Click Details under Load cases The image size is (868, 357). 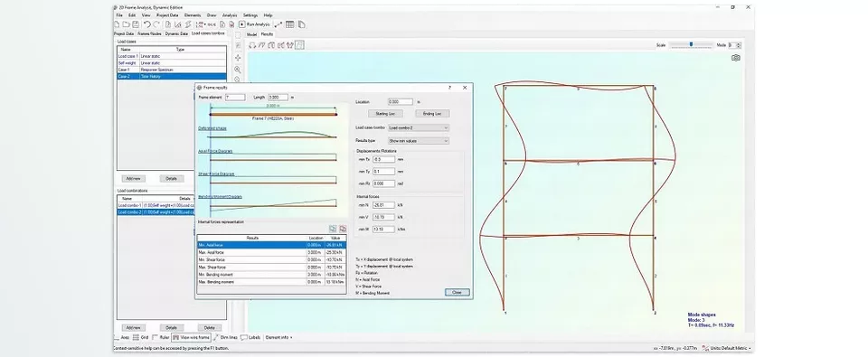coord(172,179)
